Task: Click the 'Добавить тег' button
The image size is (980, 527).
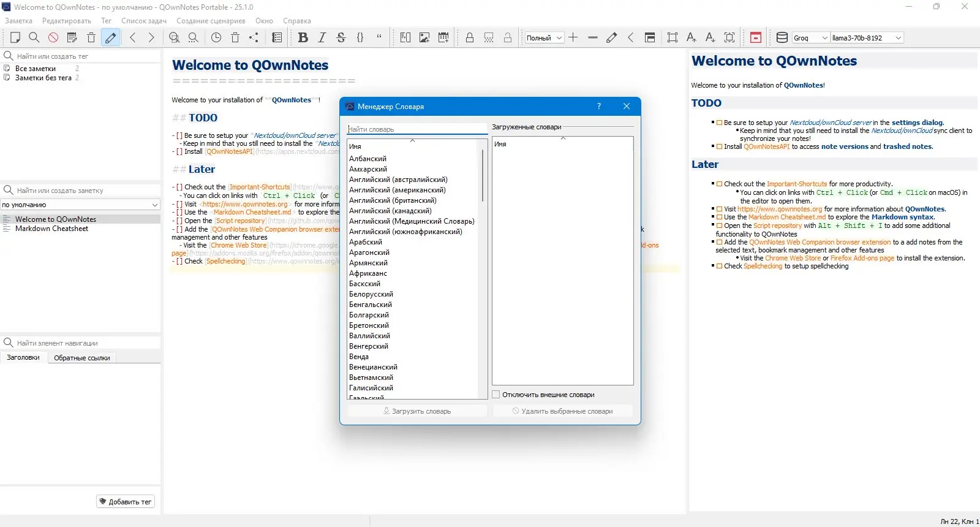Action: (x=126, y=501)
